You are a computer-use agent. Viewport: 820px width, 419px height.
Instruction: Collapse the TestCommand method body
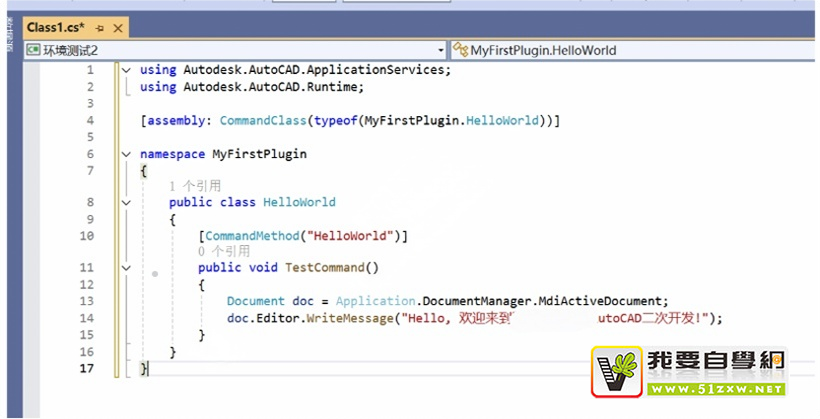point(125,268)
